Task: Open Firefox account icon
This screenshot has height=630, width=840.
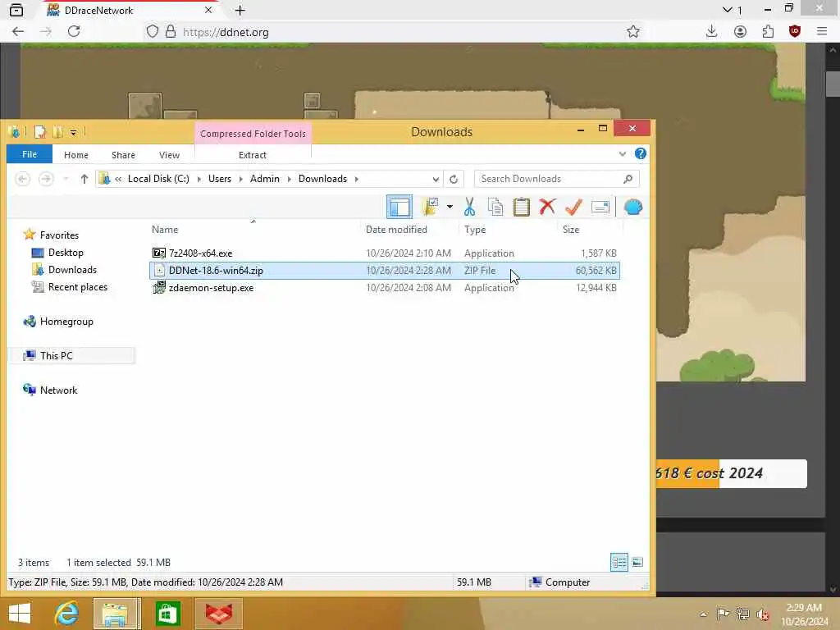Action: tap(740, 32)
